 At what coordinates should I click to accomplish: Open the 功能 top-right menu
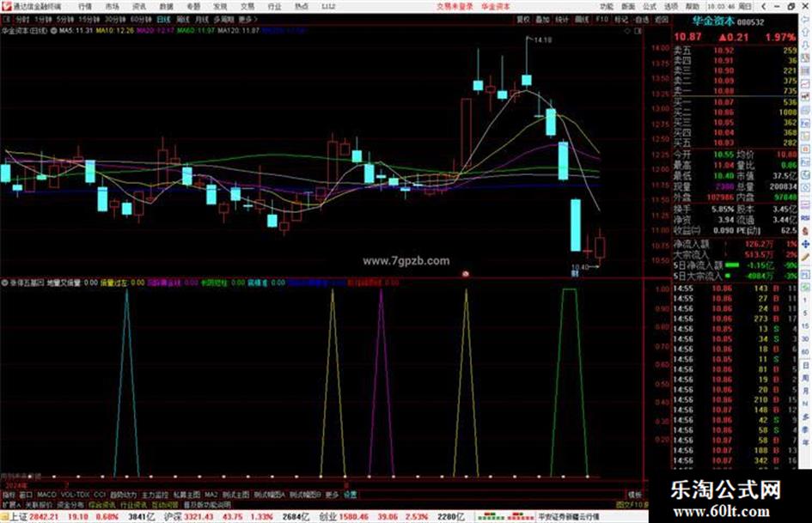607,7
